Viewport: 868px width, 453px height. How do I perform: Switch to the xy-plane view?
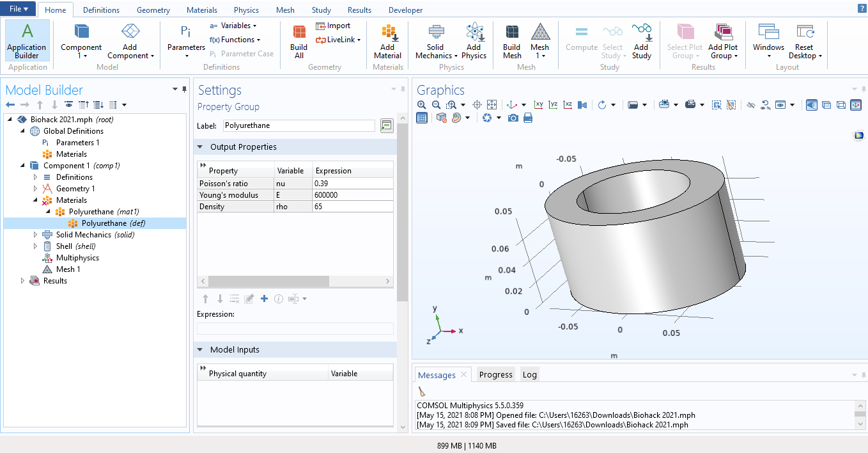(538, 105)
